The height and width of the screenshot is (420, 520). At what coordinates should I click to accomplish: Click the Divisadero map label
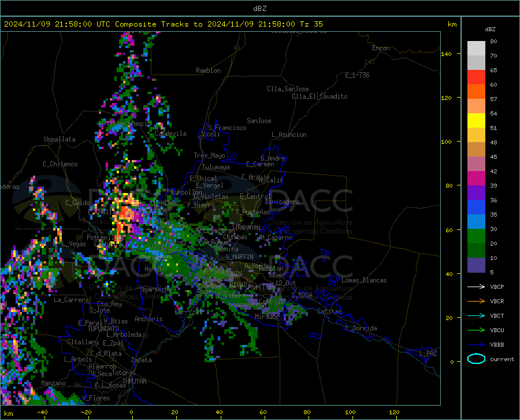282,202
